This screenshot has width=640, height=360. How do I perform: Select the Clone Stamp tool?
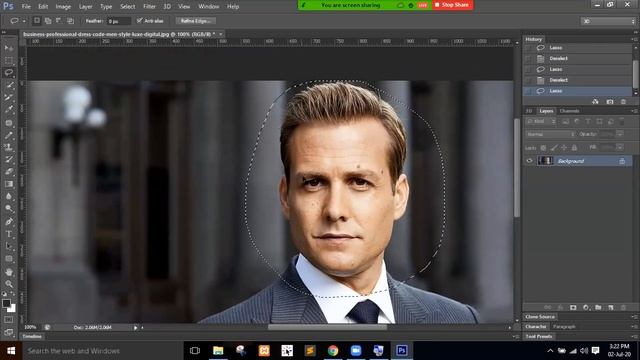pyautogui.click(x=9, y=147)
